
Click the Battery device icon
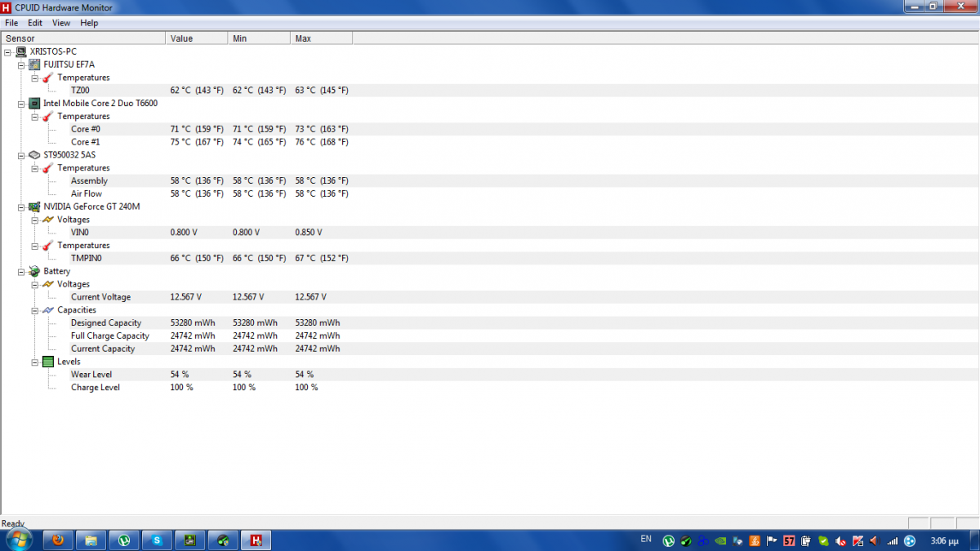[x=35, y=271]
